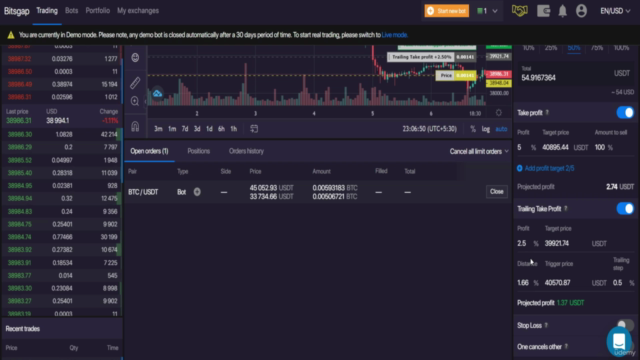Show the One cancels other help icon
Screen dimensions: 640x360
566,347
